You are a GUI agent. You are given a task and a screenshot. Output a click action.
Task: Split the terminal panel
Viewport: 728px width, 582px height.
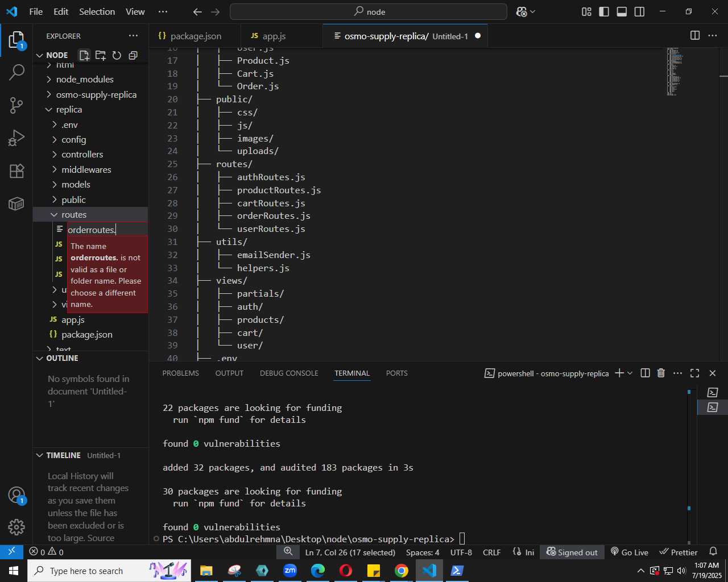(x=645, y=373)
